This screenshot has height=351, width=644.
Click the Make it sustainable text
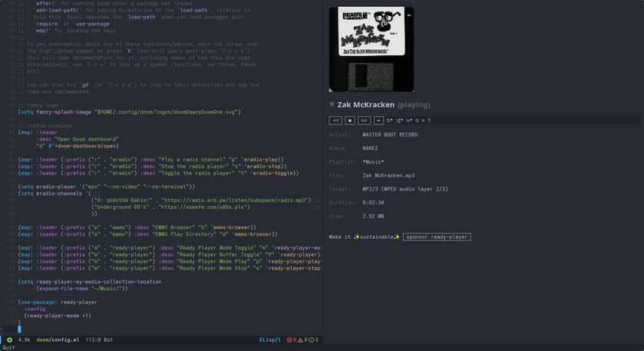click(x=365, y=237)
